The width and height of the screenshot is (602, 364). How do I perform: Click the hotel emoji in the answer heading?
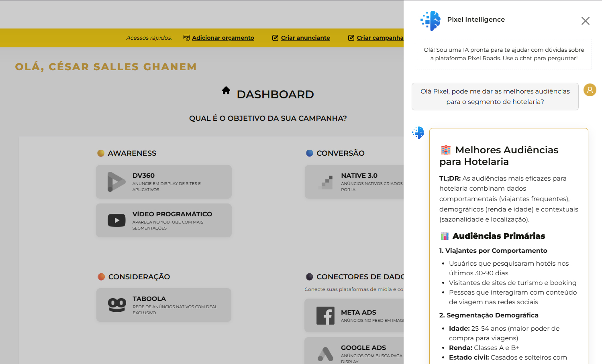click(x=446, y=150)
